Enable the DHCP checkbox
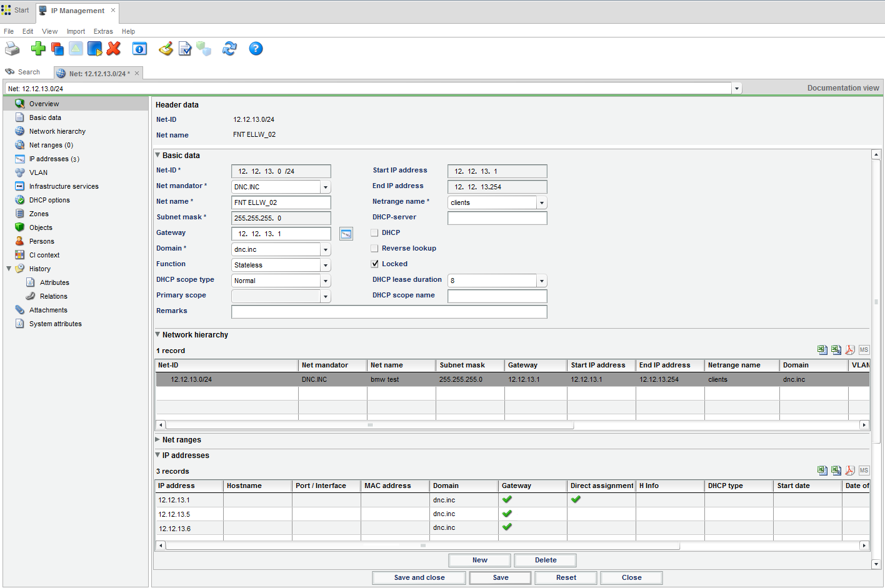 375,232
